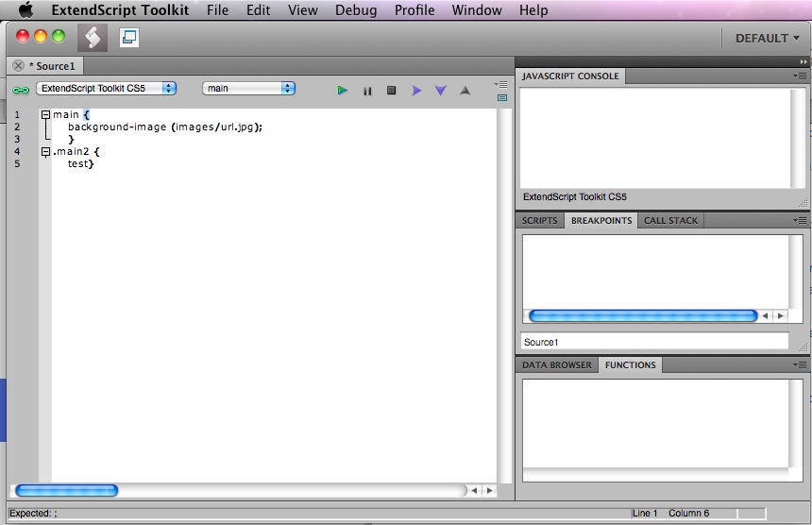
Task: Click the Stop script square button
Action: pyautogui.click(x=391, y=91)
